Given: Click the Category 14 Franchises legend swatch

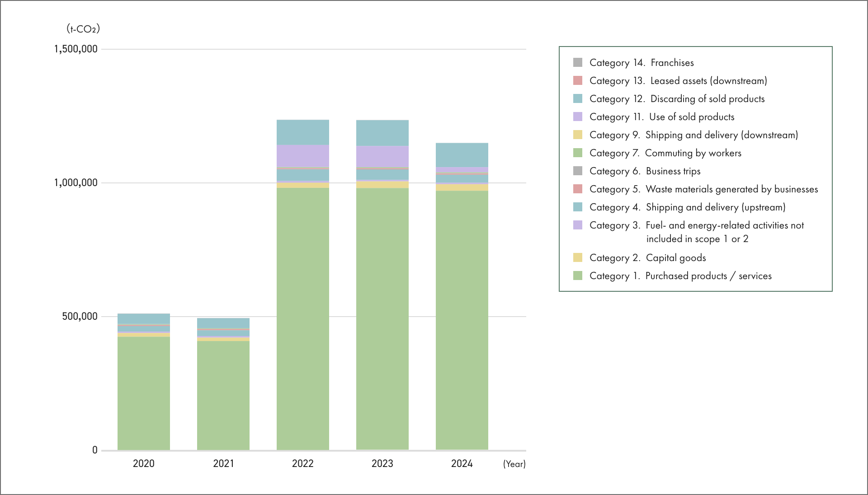Looking at the screenshot, I should (577, 62).
